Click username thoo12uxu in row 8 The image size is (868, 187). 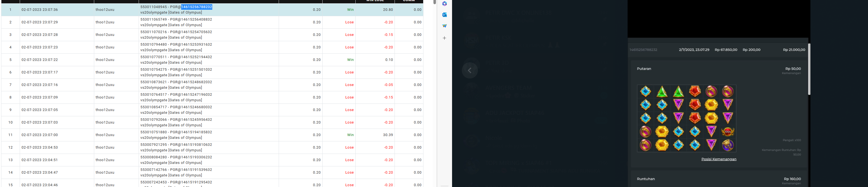click(105, 98)
